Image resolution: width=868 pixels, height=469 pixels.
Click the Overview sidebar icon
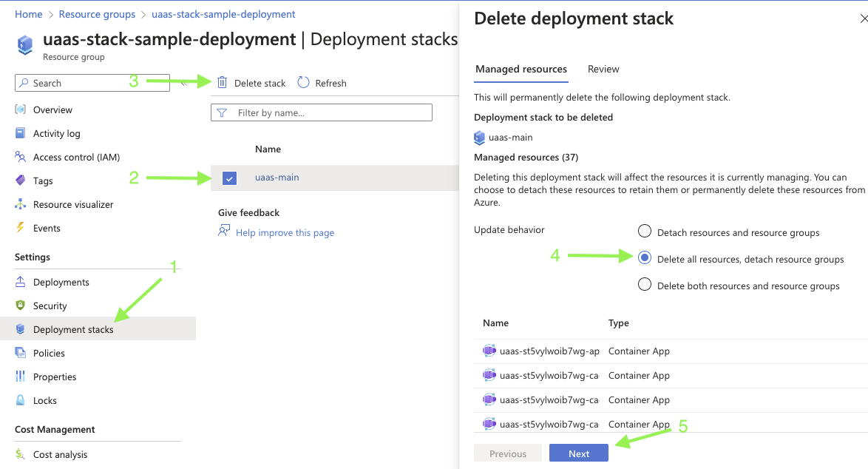pos(21,109)
